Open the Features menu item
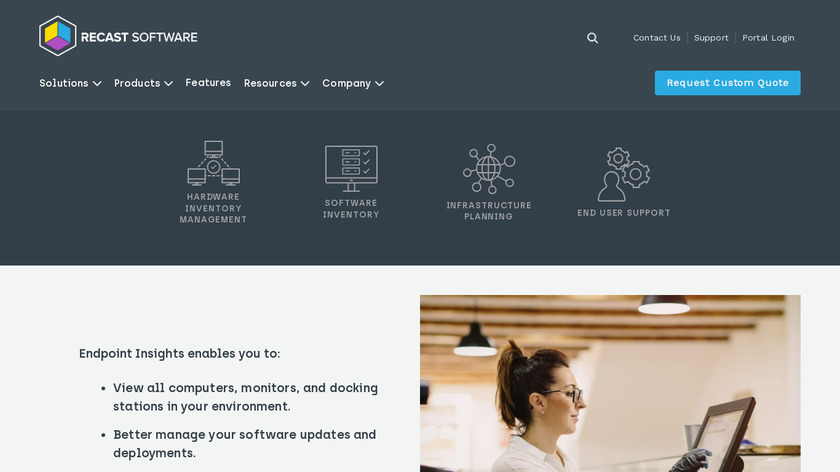 pos(208,83)
